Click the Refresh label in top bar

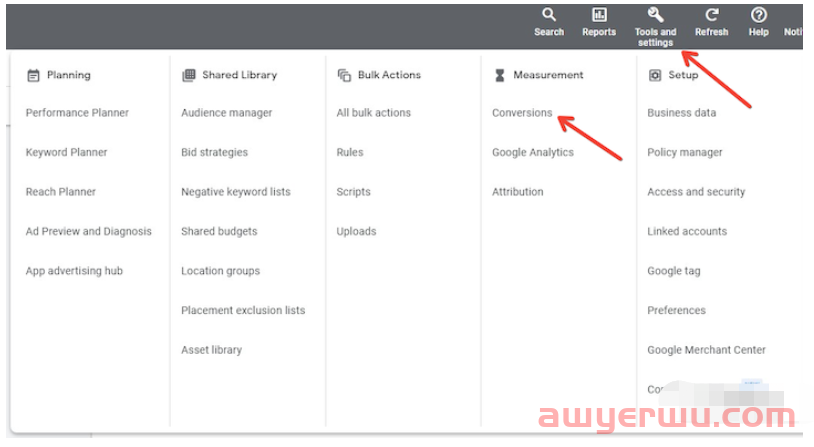(712, 32)
